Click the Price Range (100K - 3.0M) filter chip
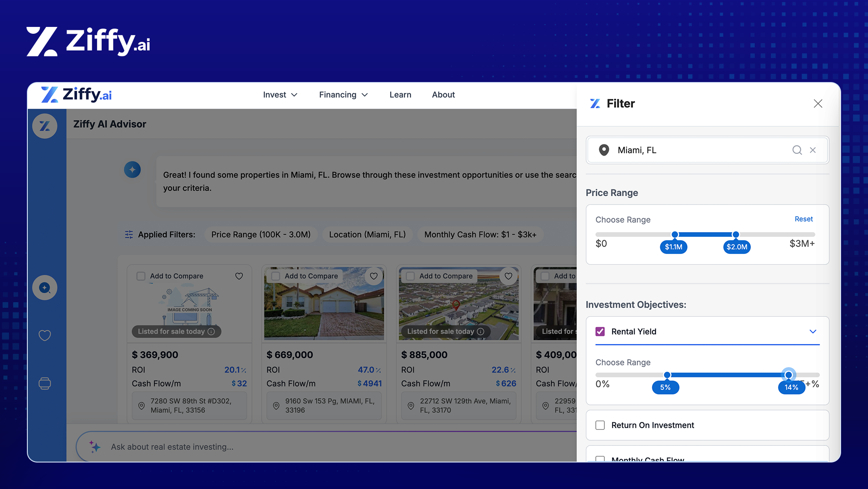Image resolution: width=868 pixels, height=489 pixels. 261,235
